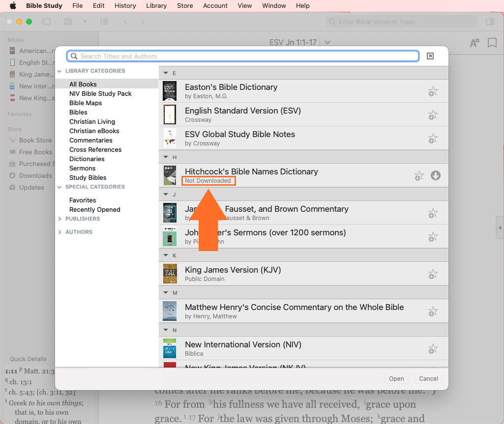Star the New International Version (NIV) book

tap(432, 349)
